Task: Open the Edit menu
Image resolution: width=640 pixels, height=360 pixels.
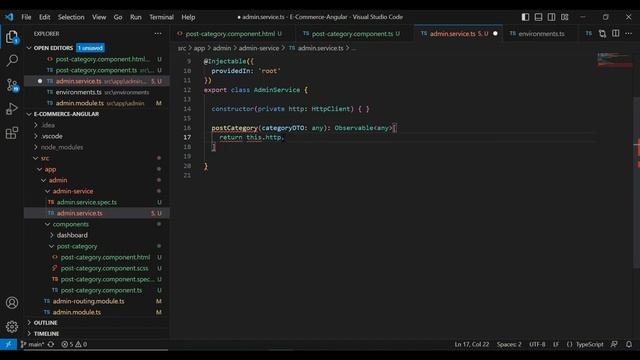Action: pos(44,17)
